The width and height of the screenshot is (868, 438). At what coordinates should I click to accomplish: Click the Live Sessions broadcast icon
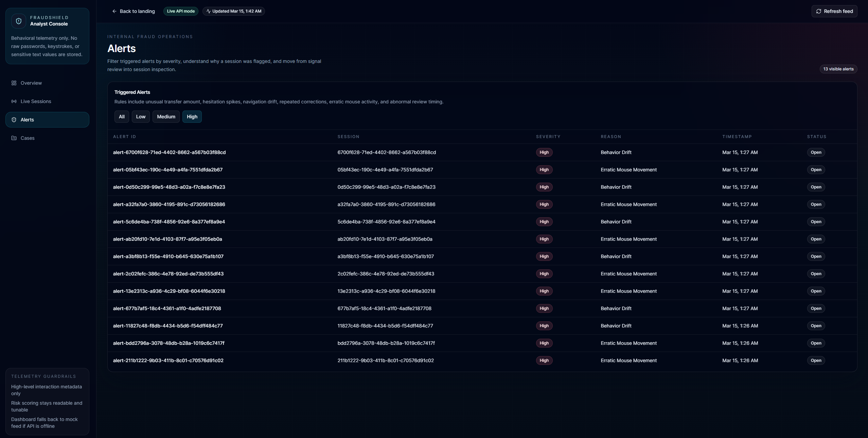coord(14,101)
